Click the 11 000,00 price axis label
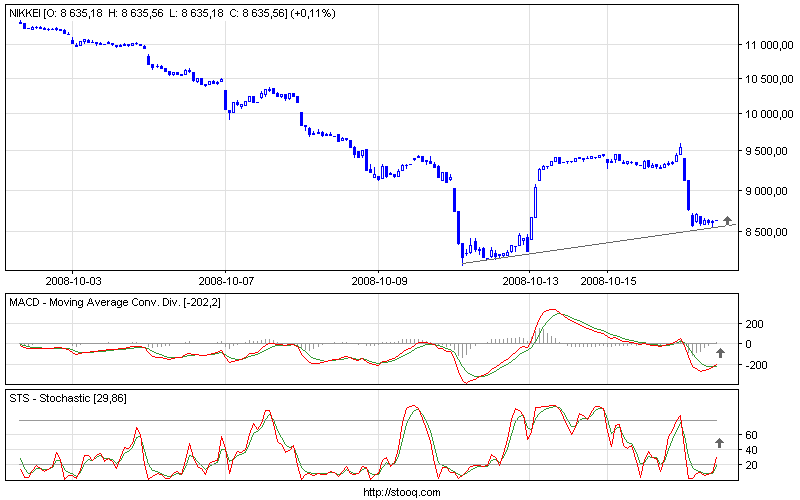 click(x=769, y=45)
